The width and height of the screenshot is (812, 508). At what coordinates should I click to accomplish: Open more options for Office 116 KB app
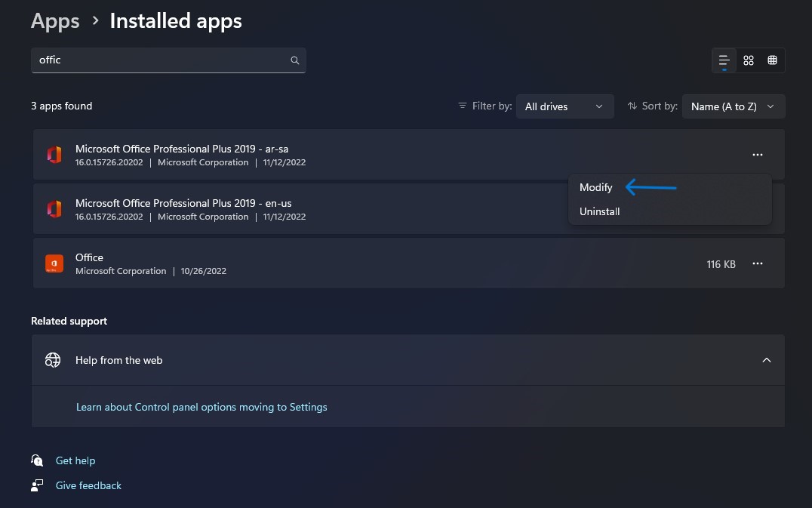pos(758,263)
